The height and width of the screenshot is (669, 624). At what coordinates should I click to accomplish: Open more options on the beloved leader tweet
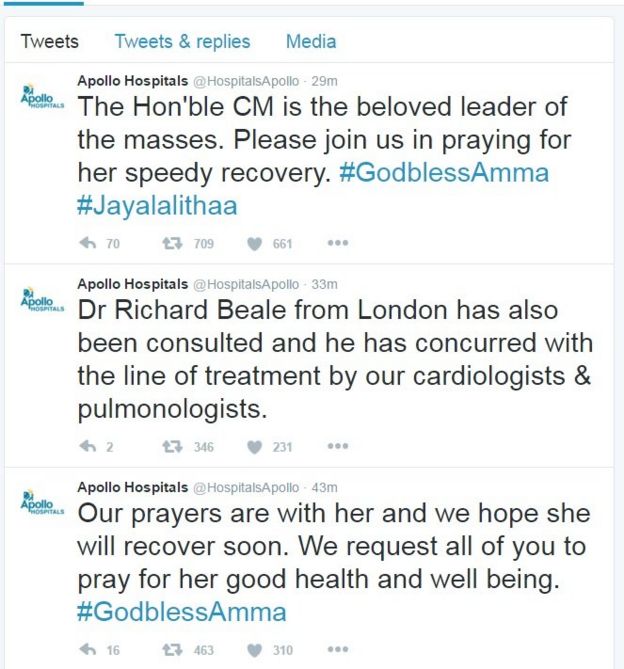pos(337,243)
